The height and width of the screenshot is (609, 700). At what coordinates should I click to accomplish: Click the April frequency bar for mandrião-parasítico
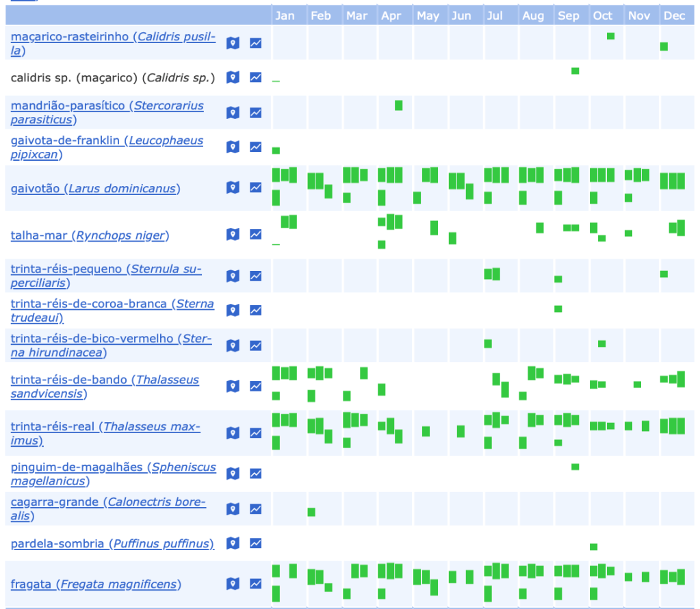[x=398, y=105]
